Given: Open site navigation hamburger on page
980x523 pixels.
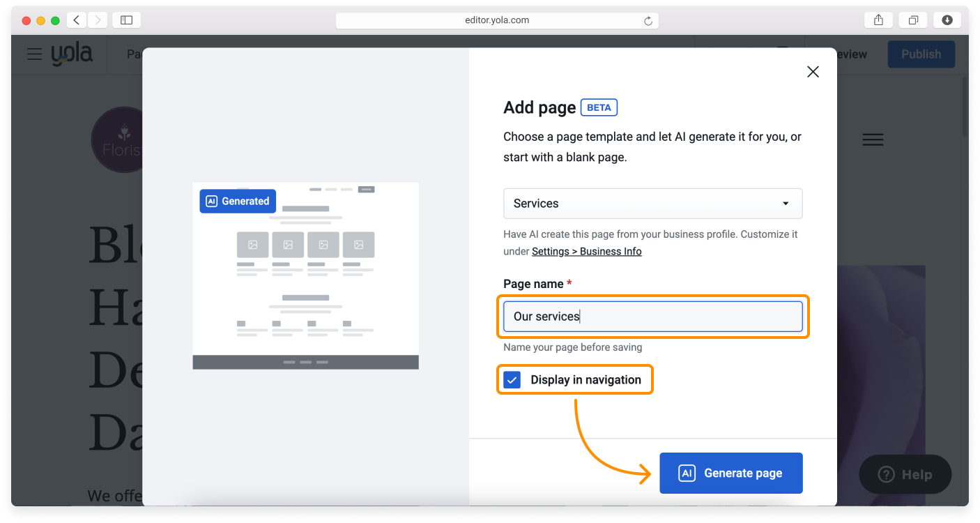Looking at the screenshot, I should click(x=873, y=139).
